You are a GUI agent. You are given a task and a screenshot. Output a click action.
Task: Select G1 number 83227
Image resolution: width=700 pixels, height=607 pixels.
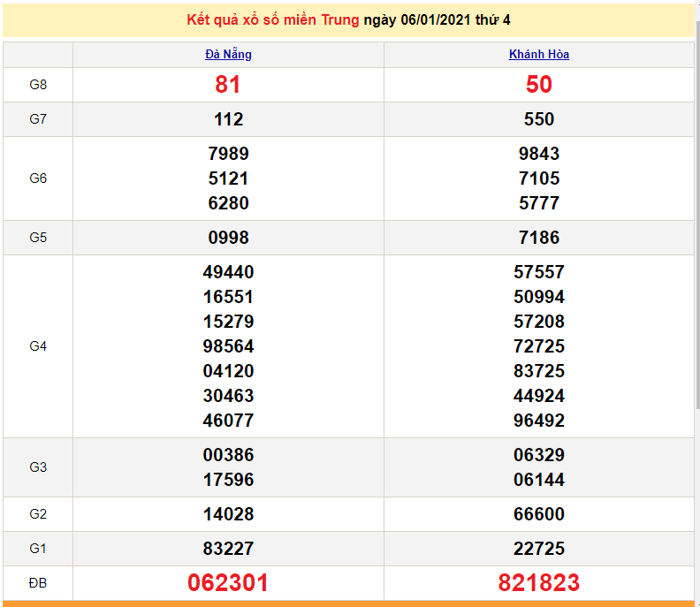coord(228,549)
